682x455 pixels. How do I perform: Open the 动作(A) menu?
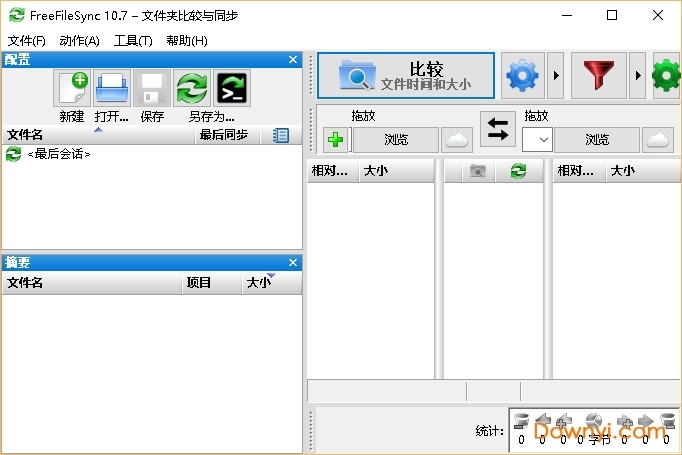coord(80,41)
